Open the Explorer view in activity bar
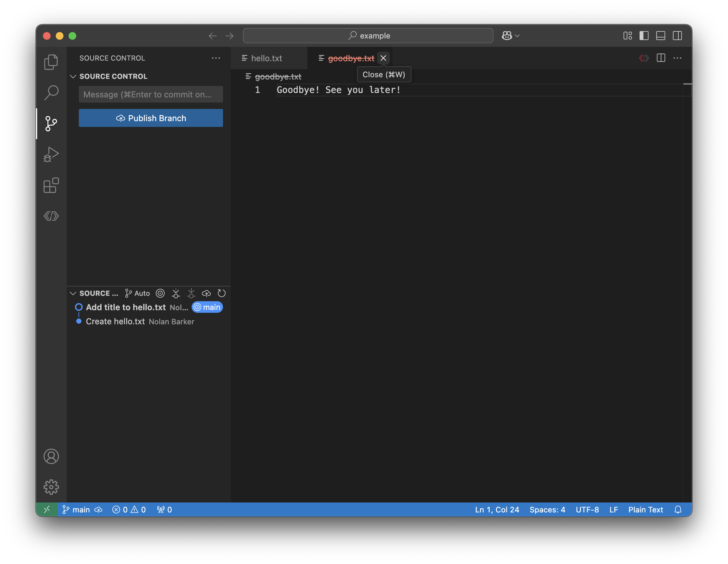Image resolution: width=728 pixels, height=564 pixels. pyautogui.click(x=51, y=62)
